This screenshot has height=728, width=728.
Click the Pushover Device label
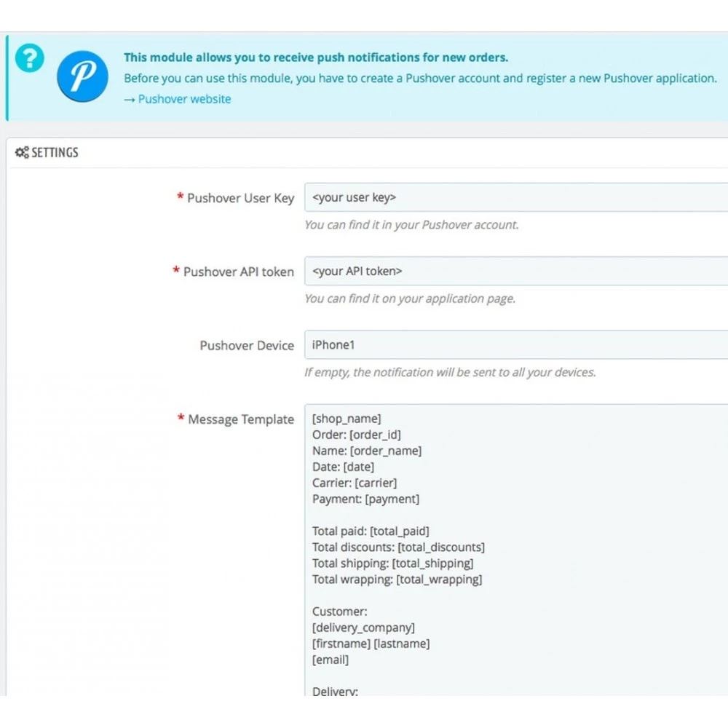(x=247, y=345)
